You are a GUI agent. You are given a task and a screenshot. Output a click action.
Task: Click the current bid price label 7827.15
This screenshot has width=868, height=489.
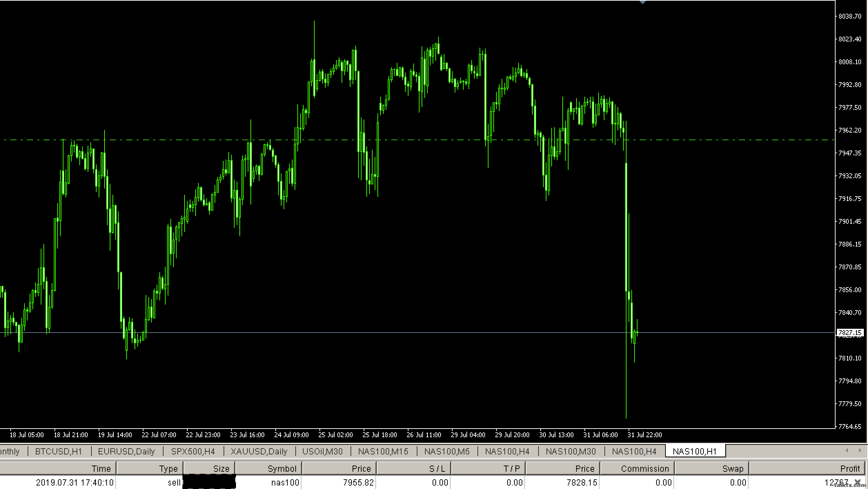coord(850,333)
